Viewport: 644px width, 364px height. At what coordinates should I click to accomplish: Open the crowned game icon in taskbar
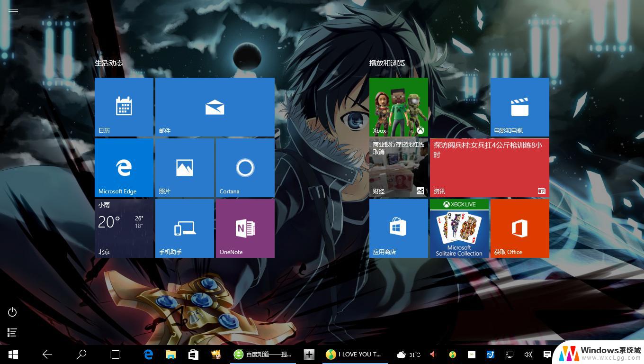(216, 354)
